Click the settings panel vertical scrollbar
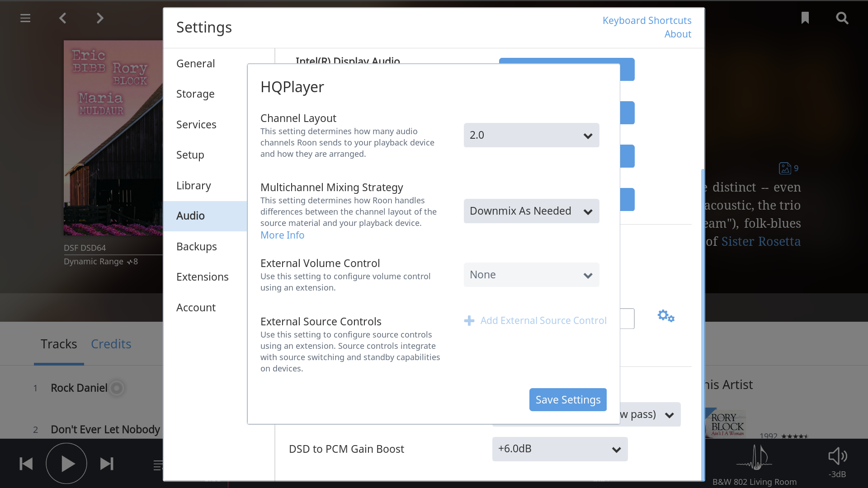 (703, 324)
